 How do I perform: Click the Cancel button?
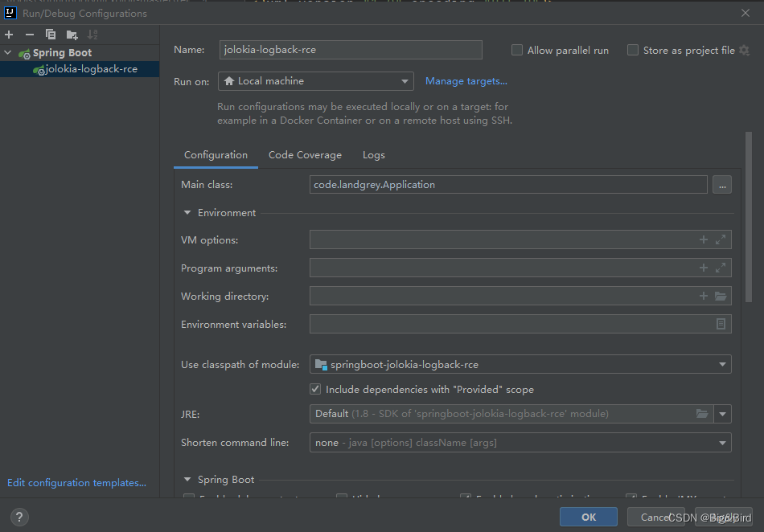pos(655,517)
